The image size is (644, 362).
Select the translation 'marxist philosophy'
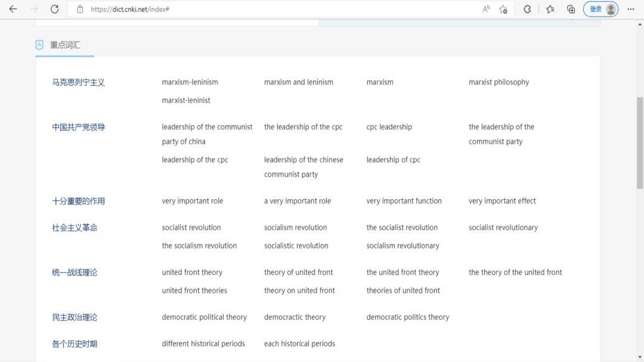[499, 82]
